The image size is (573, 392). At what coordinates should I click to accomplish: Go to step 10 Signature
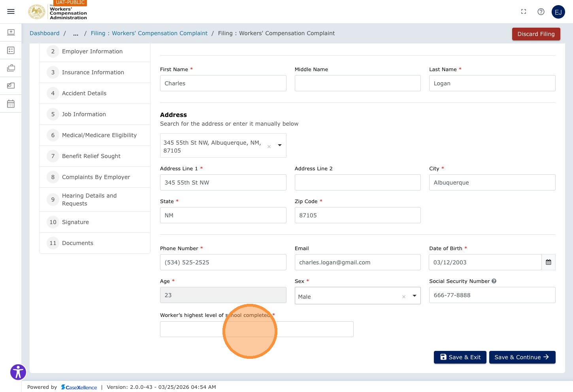coord(95,222)
